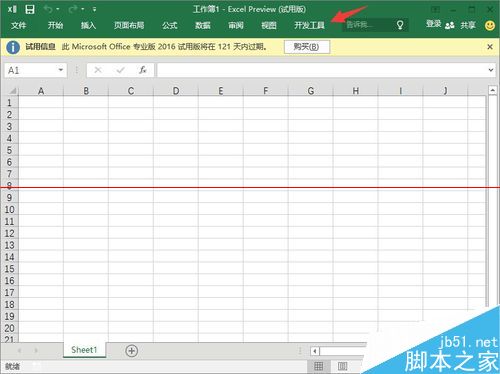This screenshot has height=374, width=500.
Task: Open the 数据 (Data) tab
Action: pos(203,25)
